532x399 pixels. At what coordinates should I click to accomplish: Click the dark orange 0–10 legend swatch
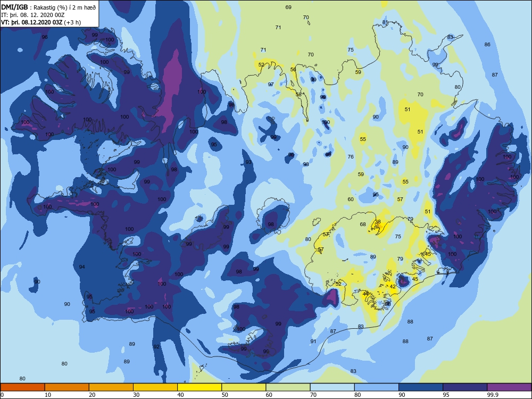(23, 387)
